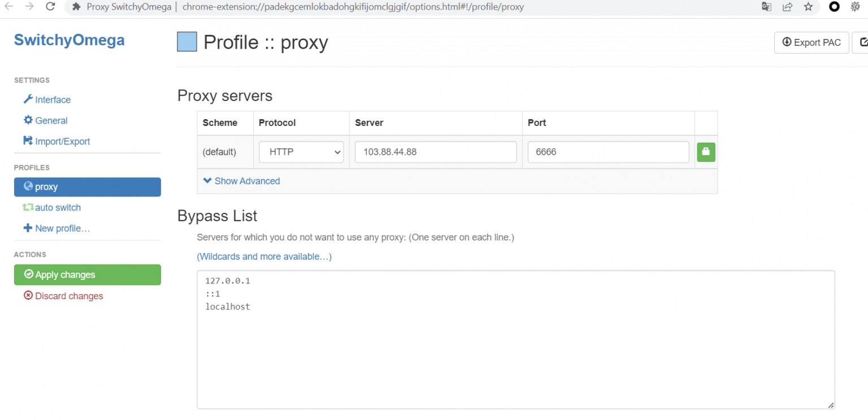Image resolution: width=868 pixels, height=420 pixels.
Task: Open Wildcards and more available link
Action: [264, 256]
